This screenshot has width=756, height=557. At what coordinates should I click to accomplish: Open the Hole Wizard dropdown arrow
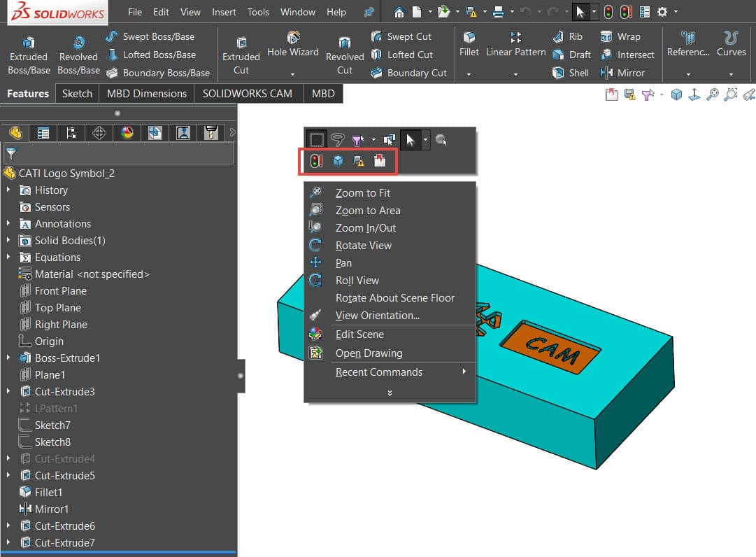(292, 74)
